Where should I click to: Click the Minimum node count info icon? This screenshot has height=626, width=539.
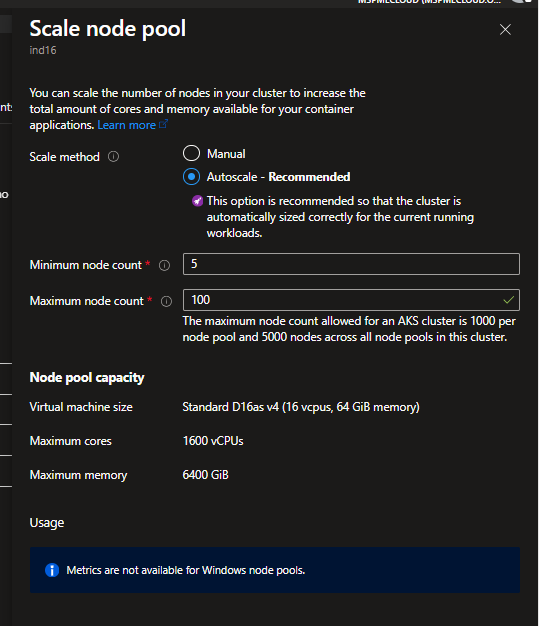pos(164,265)
